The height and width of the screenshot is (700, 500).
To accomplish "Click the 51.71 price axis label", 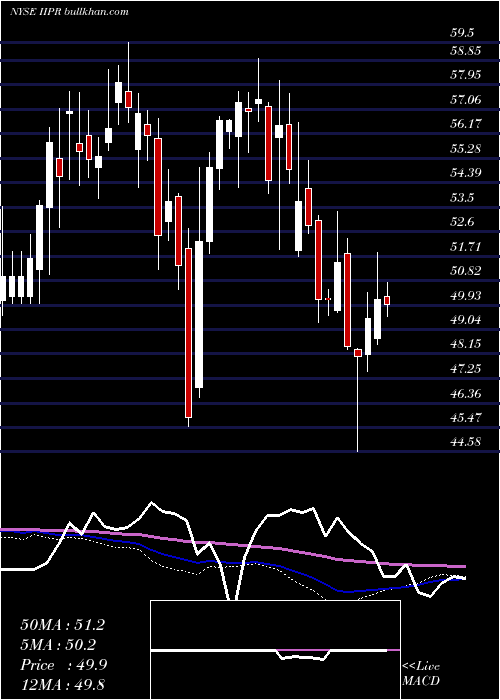I will click(x=466, y=246).
